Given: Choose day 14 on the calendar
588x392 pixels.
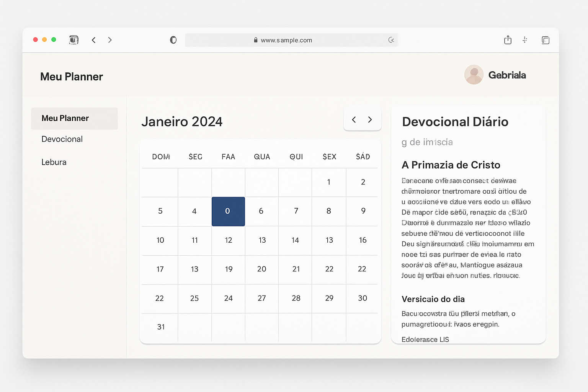Looking at the screenshot, I should [296, 240].
